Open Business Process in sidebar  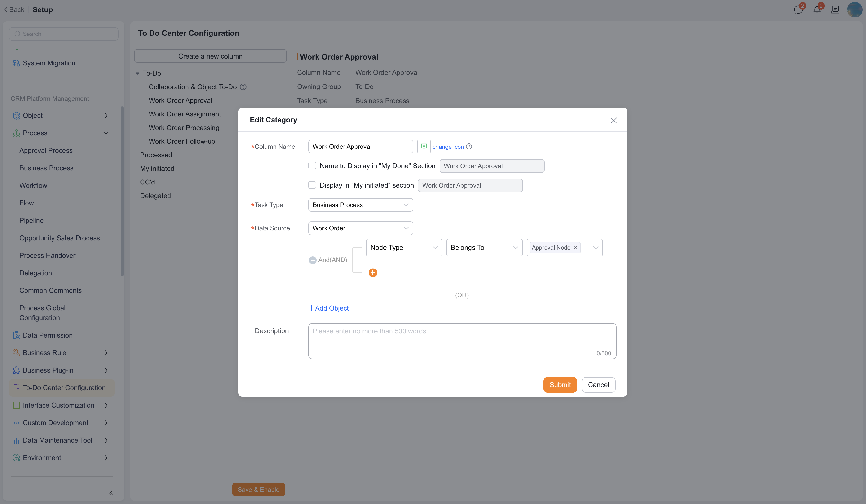[46, 168]
